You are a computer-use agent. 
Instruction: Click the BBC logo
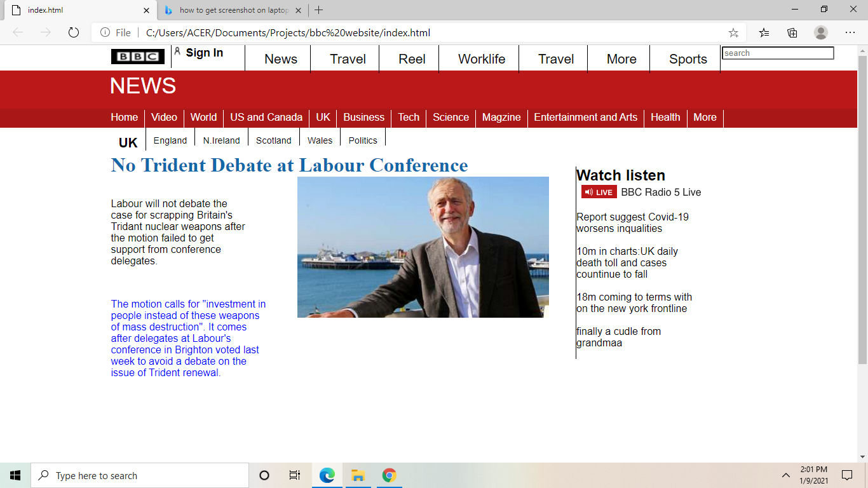pos(138,57)
